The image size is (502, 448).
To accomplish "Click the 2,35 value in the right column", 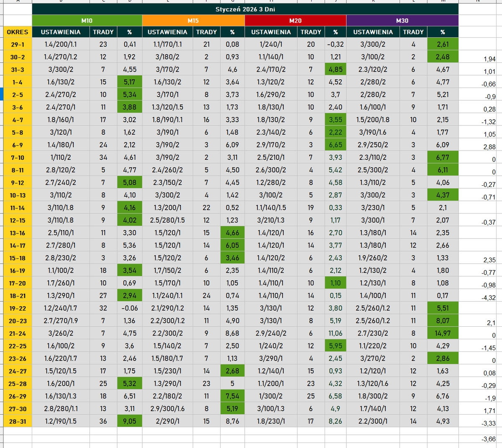I will [x=489, y=260].
